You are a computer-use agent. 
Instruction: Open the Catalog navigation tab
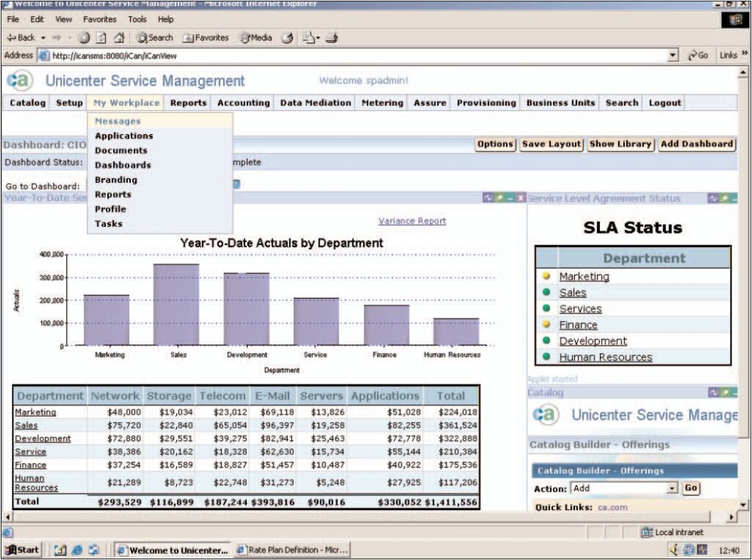pyautogui.click(x=27, y=103)
